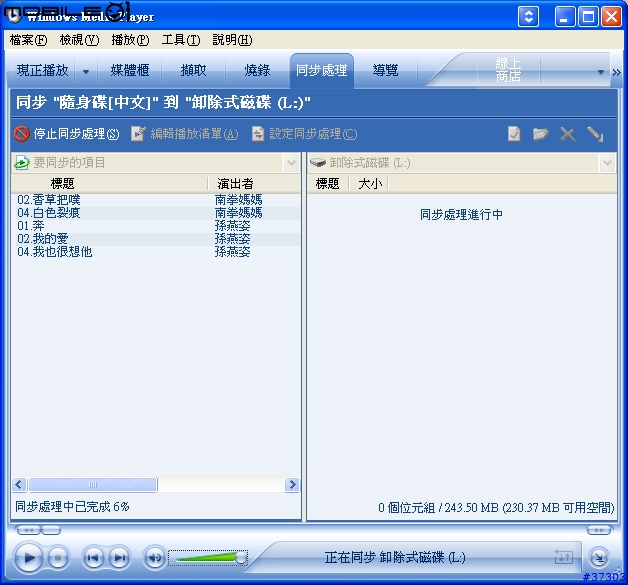Click the 停止同步處理(S) button text

(76, 134)
